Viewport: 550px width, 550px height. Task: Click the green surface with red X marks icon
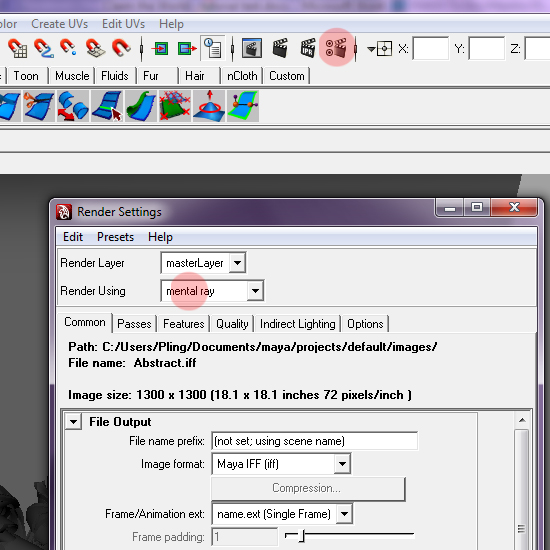[x=175, y=106]
